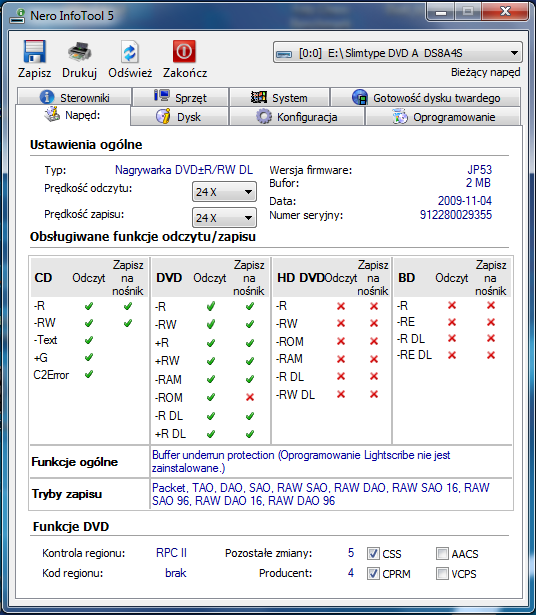Open the Prędkość odczytu 24 X dropdown
536x615 pixels.
(224, 192)
